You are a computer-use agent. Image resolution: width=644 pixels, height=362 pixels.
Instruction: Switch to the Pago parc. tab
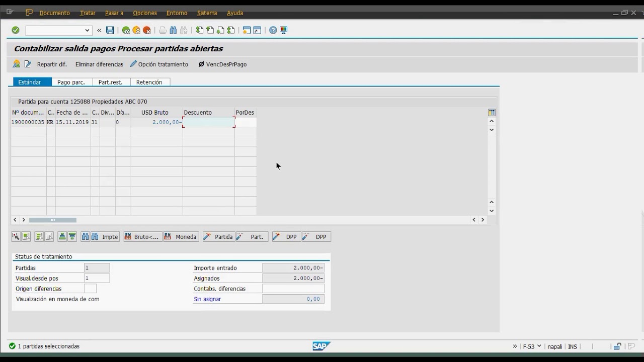coord(71,82)
